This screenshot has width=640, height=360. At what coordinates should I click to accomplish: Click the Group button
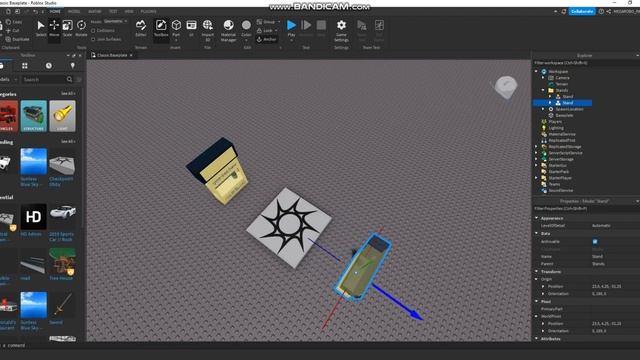pos(267,22)
